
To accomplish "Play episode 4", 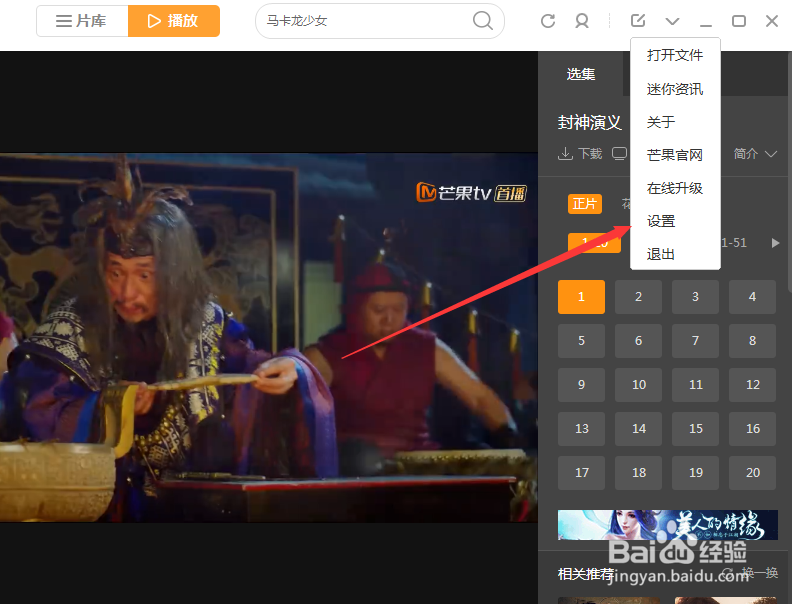I will click(x=753, y=297).
